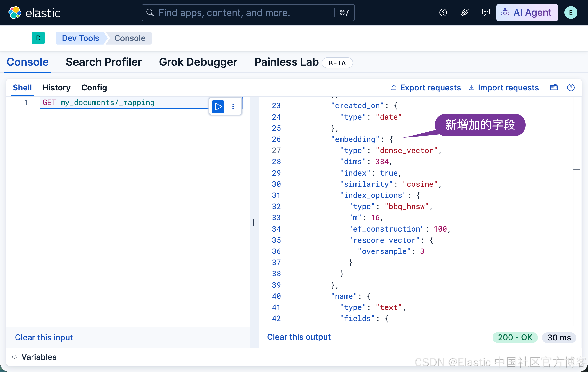Click the "embedding" key in output
Image resolution: width=588 pixels, height=372 pixels.
355,139
